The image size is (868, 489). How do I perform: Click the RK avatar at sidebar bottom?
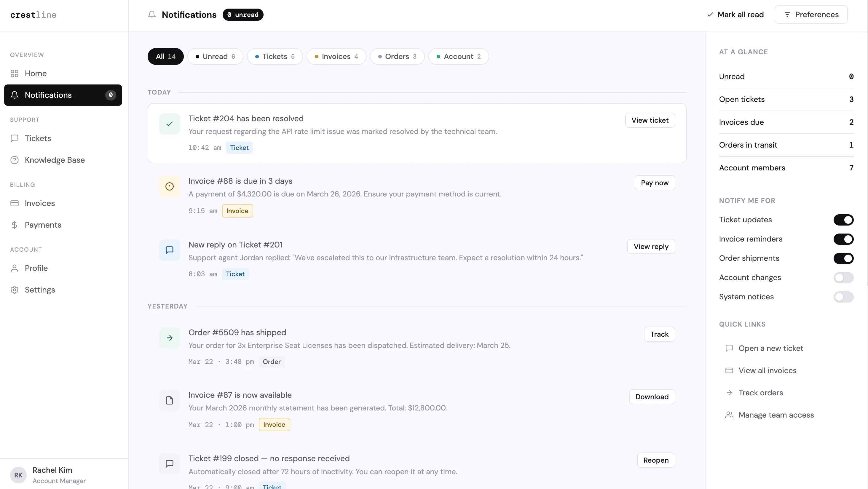18,475
